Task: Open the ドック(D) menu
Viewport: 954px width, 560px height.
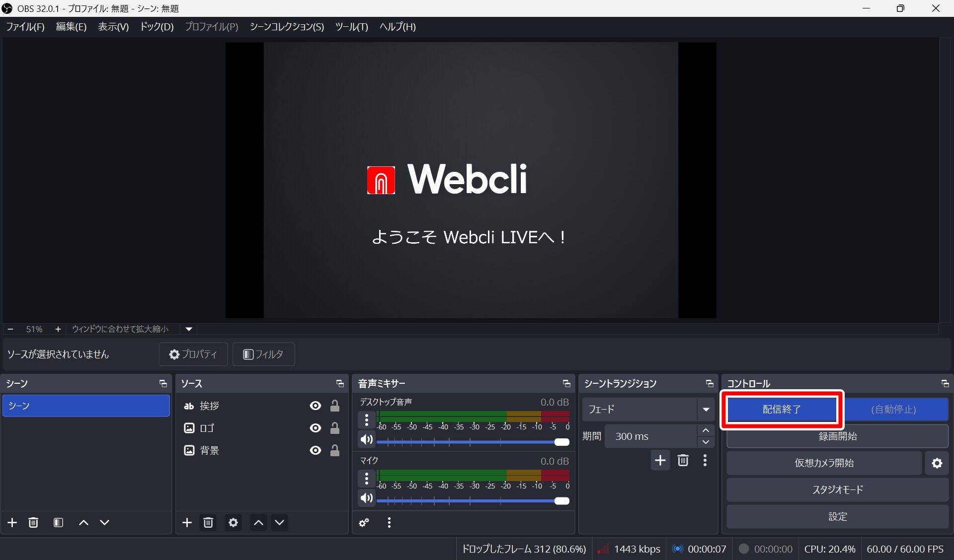Action: pyautogui.click(x=157, y=27)
